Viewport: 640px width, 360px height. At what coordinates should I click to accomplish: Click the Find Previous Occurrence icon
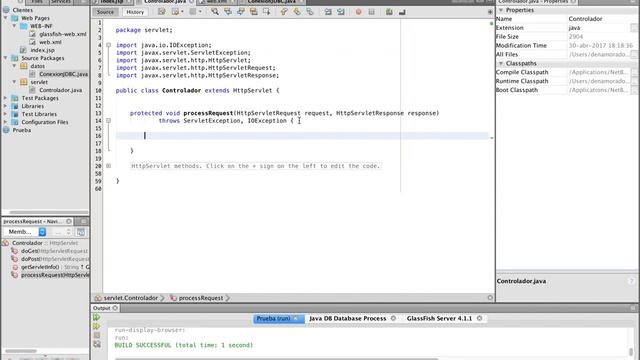coord(228,12)
